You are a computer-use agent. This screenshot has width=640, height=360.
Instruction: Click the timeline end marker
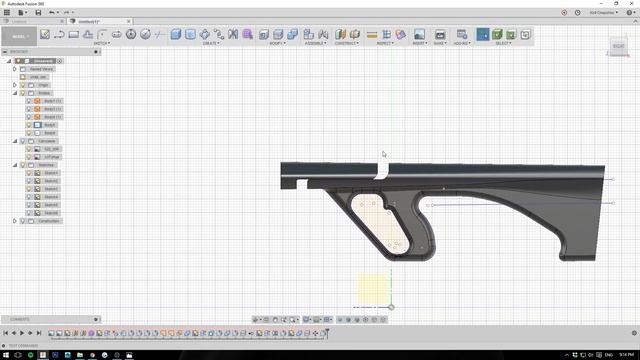[327, 333]
